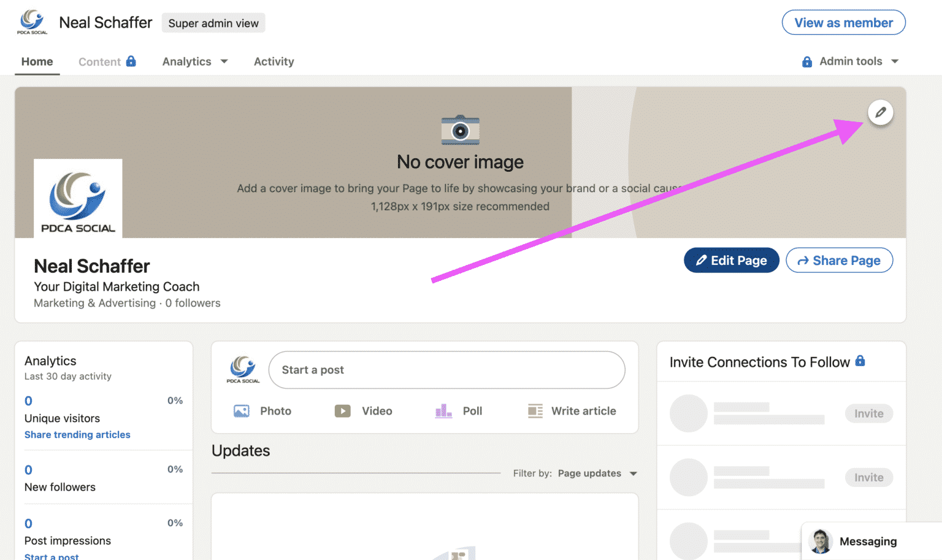Click the pencil icon to edit the cover image
Image resolution: width=942 pixels, height=560 pixels.
(x=880, y=113)
